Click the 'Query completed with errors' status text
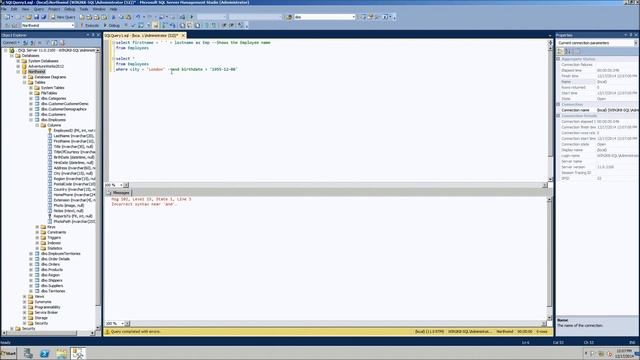Screen dimensions: 640x360 coord(136,331)
